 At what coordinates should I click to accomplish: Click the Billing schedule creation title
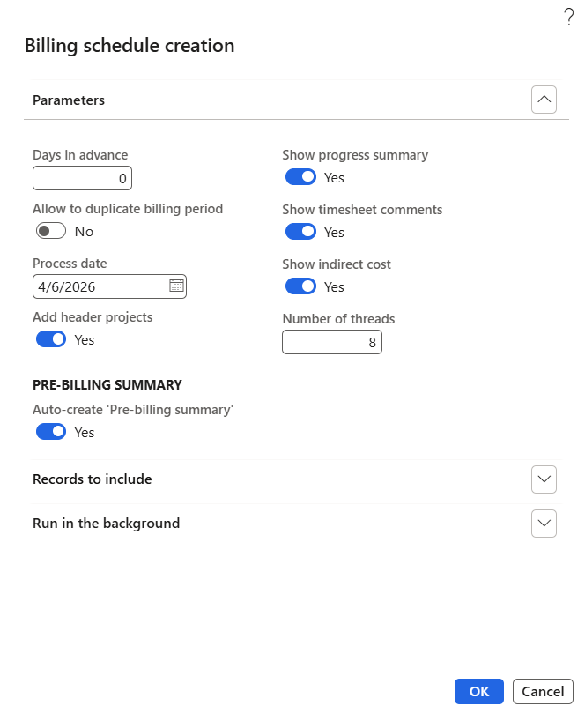click(130, 46)
